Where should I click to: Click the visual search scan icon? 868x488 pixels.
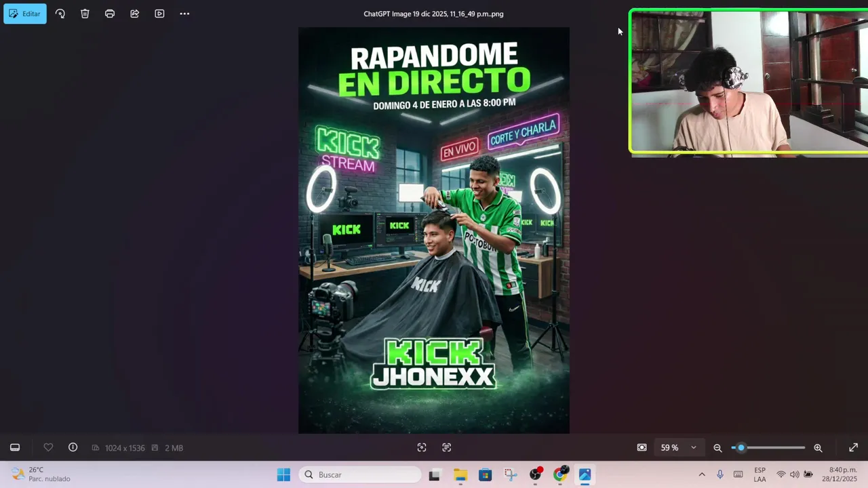[x=422, y=447]
